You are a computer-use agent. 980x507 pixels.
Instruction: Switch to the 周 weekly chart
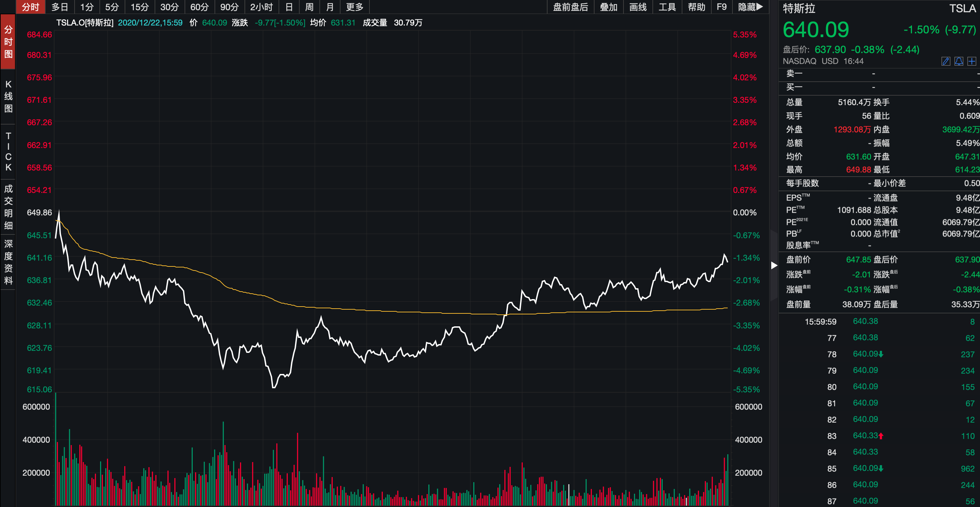[x=309, y=7]
